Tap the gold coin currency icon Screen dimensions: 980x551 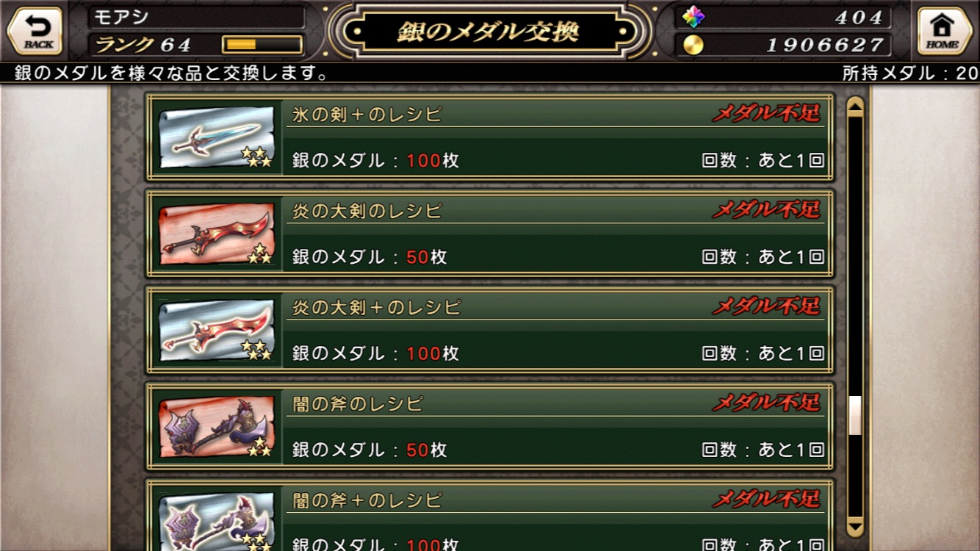click(x=693, y=46)
